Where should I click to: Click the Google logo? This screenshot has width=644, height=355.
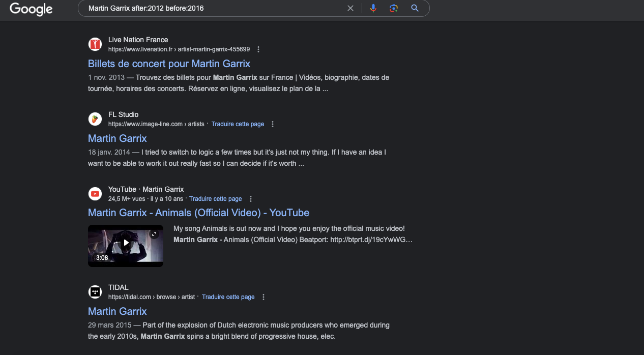pos(31,9)
